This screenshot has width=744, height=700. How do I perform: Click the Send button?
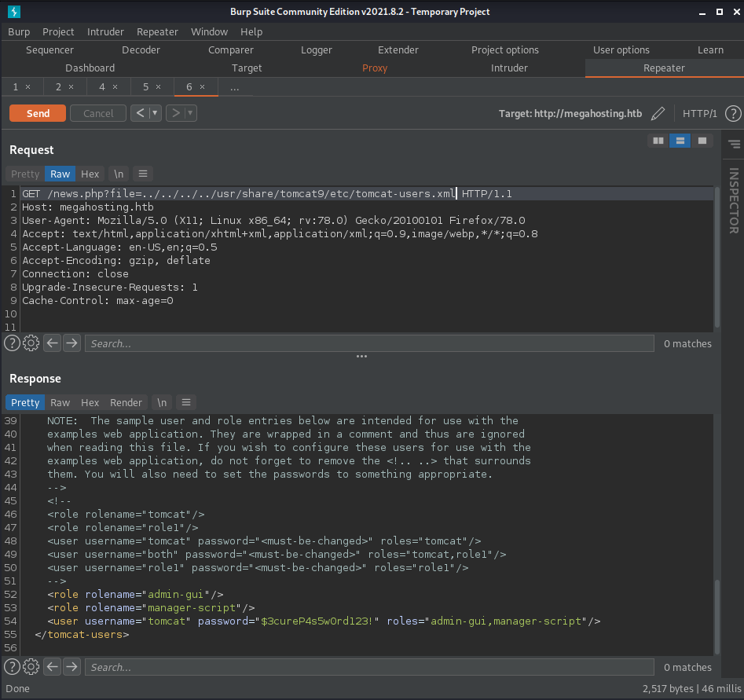click(38, 113)
